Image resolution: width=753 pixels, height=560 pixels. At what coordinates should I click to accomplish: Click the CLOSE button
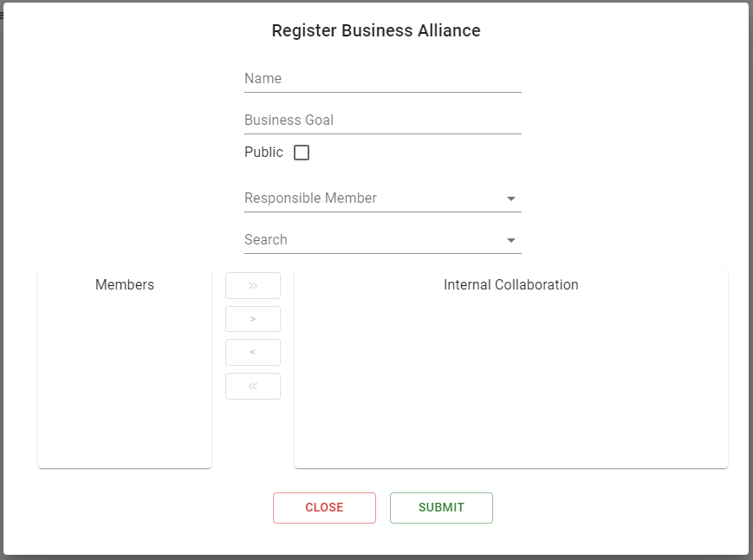[x=324, y=508]
